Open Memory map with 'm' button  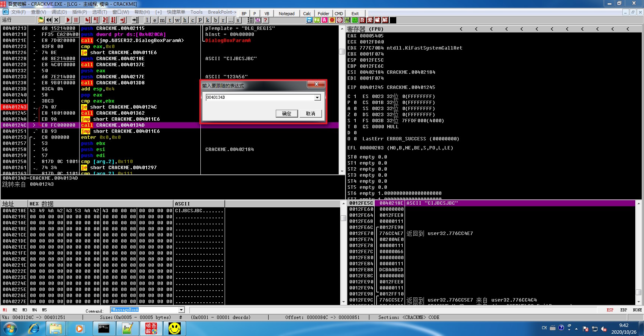point(162,20)
